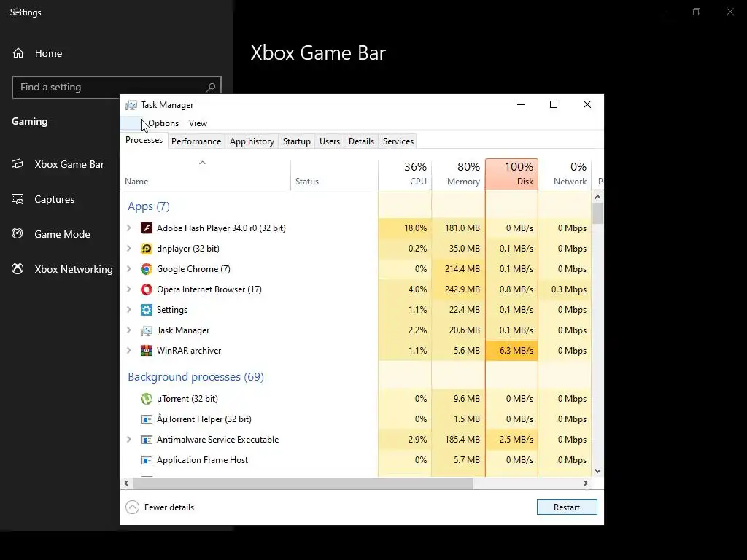Switch to the Performance tab

[x=196, y=141]
